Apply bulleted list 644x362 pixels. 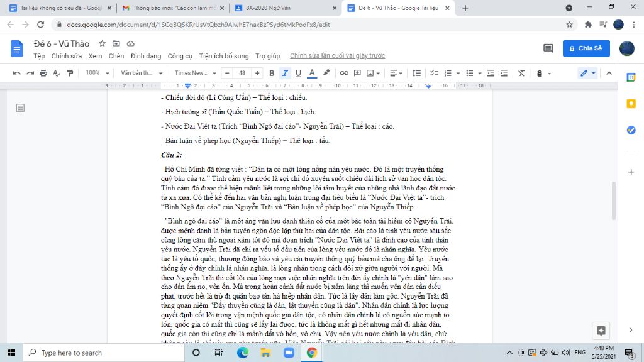(x=470, y=73)
